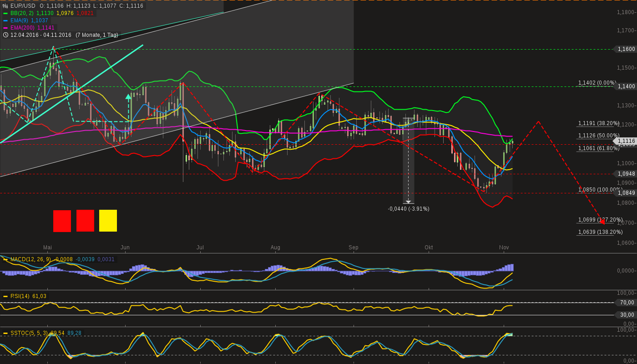Click the 1,1600 price level tag
The width and height of the screenshot is (637, 364).
(x=626, y=49)
